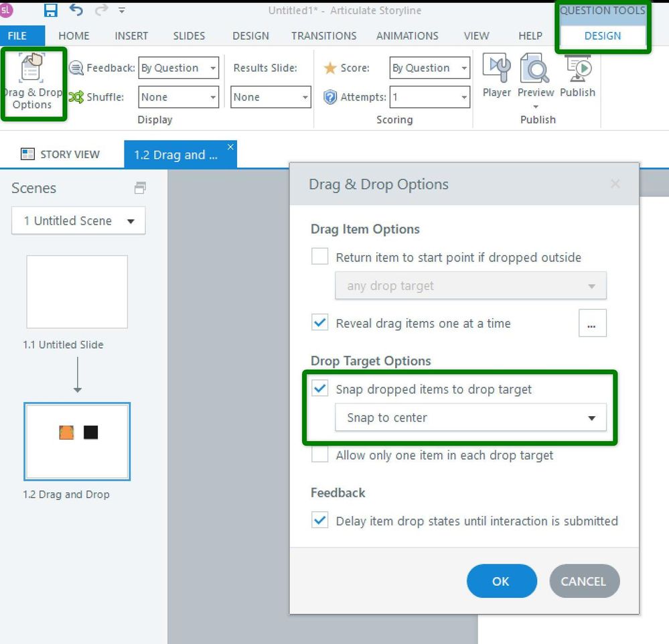Expand the disabled any drop target dropdown
Viewport: 669px width, 644px height.
[x=471, y=285]
